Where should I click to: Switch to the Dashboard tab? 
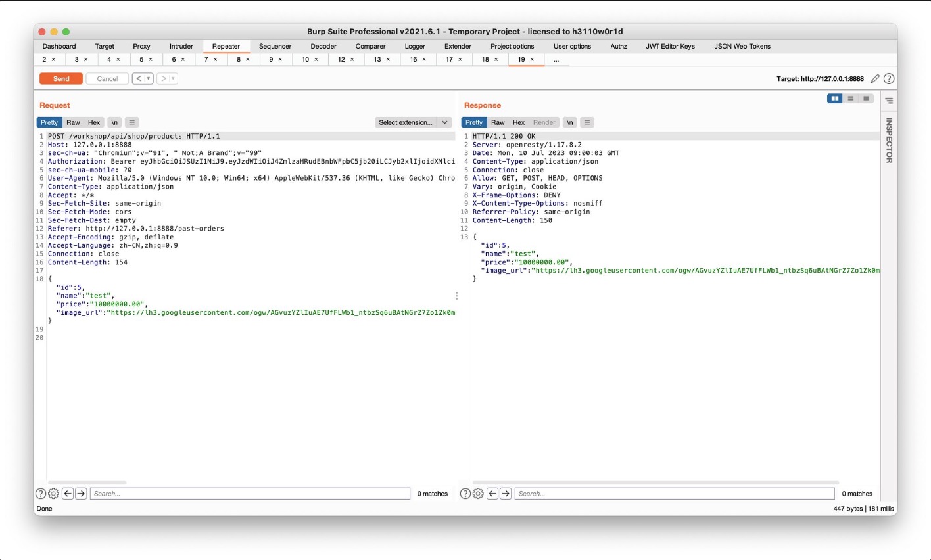[x=59, y=47]
